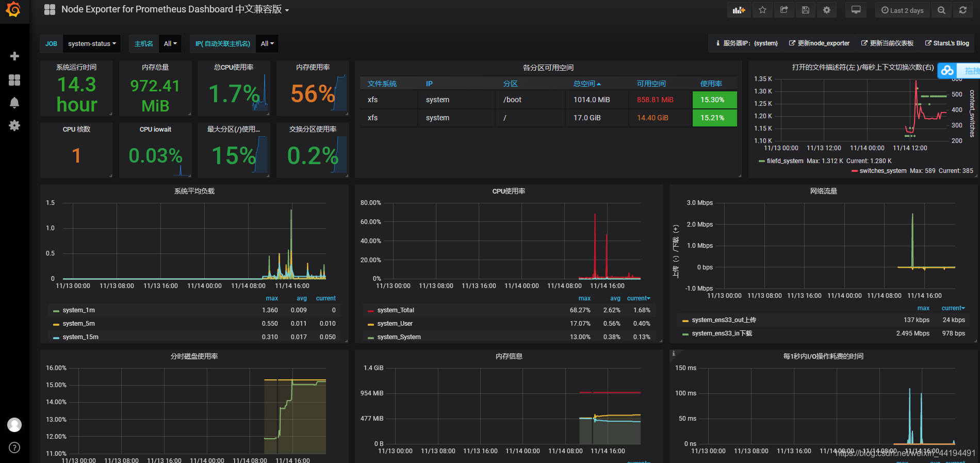Click the Create plus icon in sidebar
This screenshot has width=980, height=463.
tap(14, 56)
